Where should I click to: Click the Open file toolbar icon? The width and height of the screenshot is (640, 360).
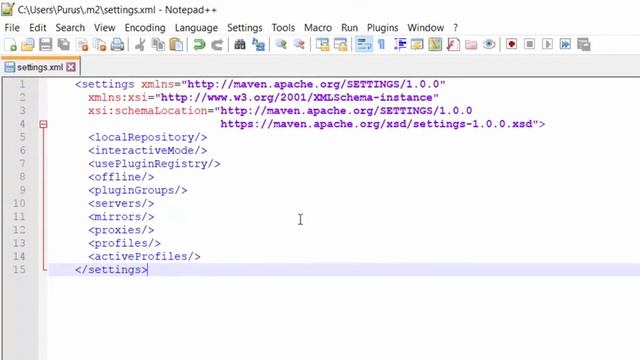[28, 44]
